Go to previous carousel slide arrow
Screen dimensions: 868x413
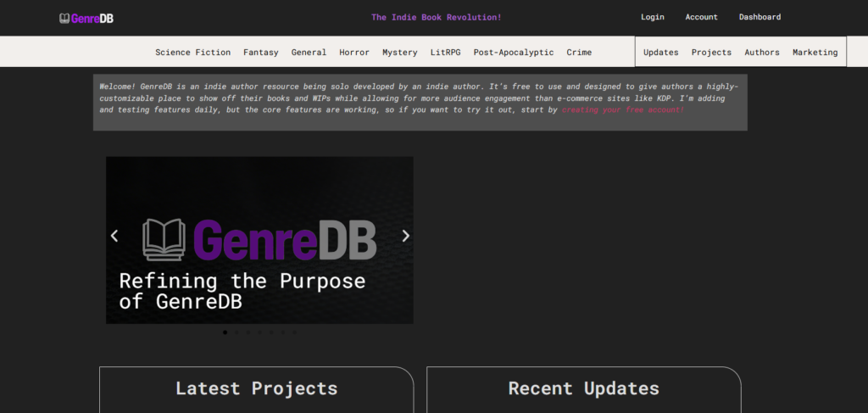[x=114, y=236]
